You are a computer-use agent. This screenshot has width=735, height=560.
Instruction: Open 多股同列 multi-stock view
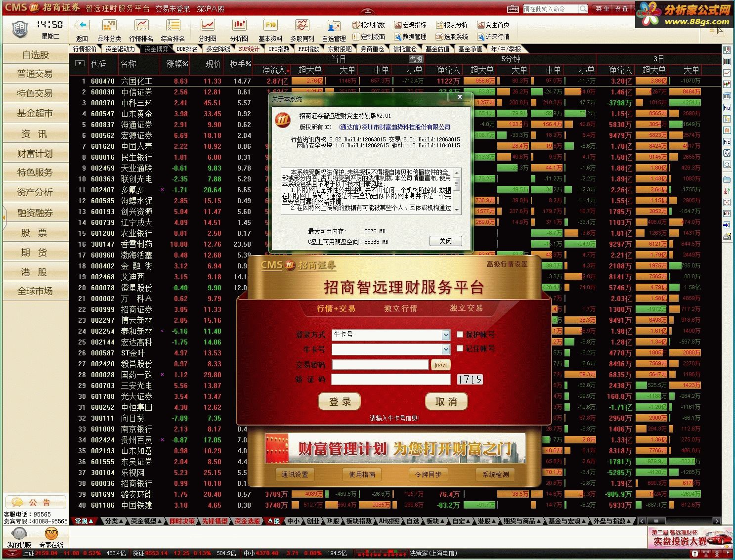(x=302, y=25)
